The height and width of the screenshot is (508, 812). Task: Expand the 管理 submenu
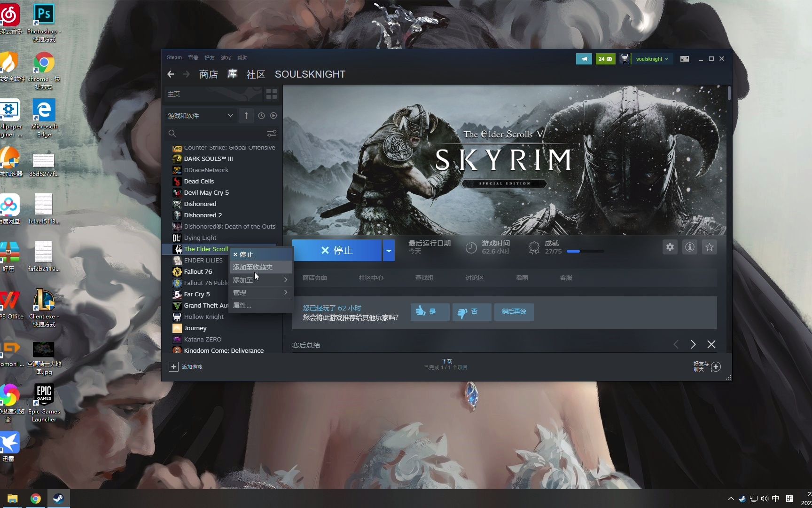tap(261, 293)
